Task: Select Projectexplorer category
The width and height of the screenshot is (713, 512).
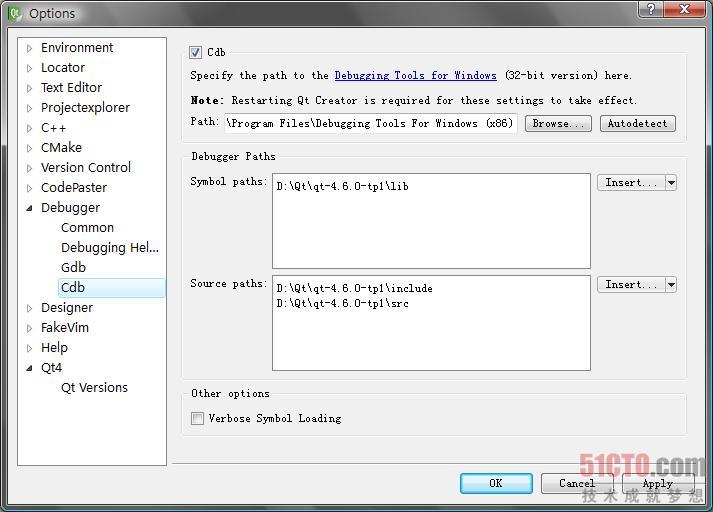Action: pos(85,108)
